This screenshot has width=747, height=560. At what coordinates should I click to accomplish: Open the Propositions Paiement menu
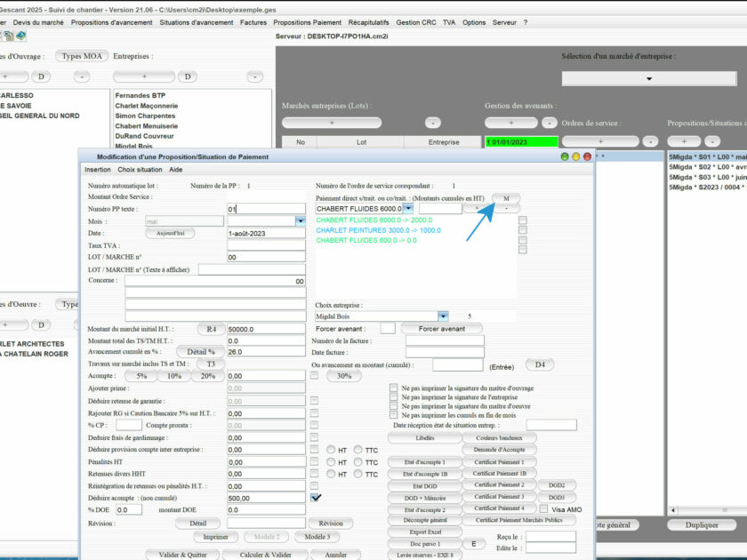(308, 22)
